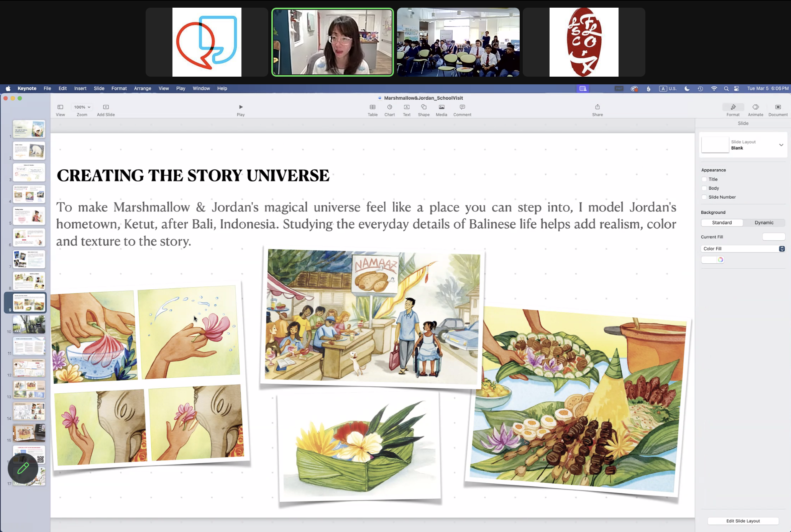Image resolution: width=791 pixels, height=532 pixels.
Task: Open the Slide menu
Action: [x=99, y=88]
